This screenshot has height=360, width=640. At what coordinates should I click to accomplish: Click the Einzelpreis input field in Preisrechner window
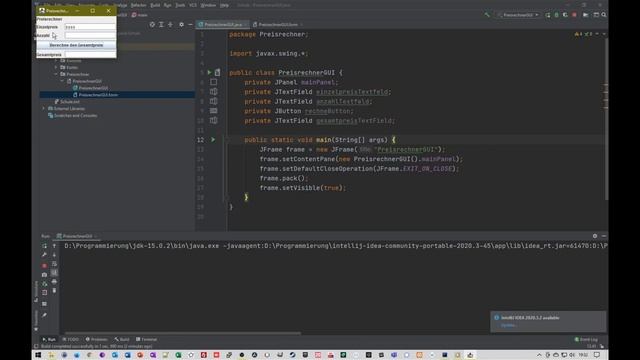(x=90, y=27)
